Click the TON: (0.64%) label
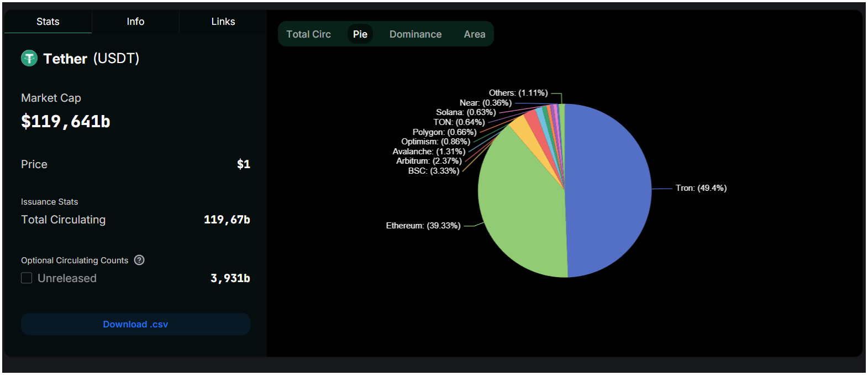 coord(459,122)
